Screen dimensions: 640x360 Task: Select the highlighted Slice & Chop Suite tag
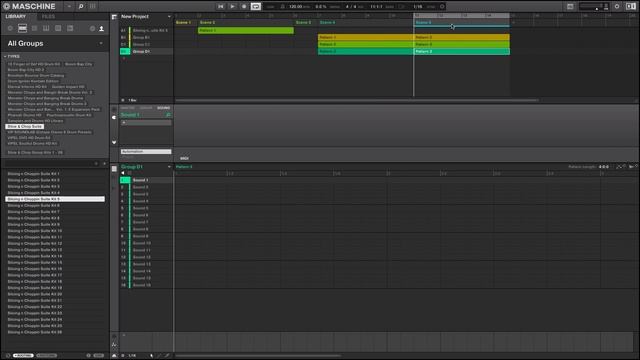(24, 127)
